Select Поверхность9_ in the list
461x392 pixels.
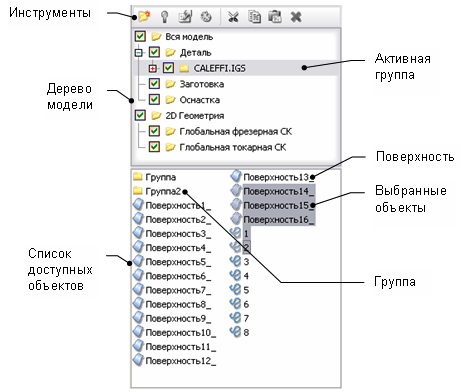pos(178,318)
